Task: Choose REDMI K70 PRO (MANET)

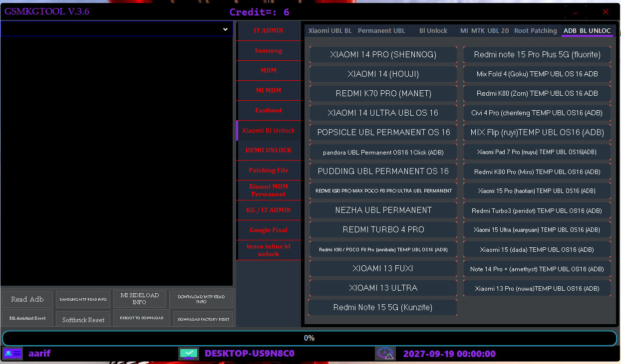Action: pyautogui.click(x=383, y=94)
